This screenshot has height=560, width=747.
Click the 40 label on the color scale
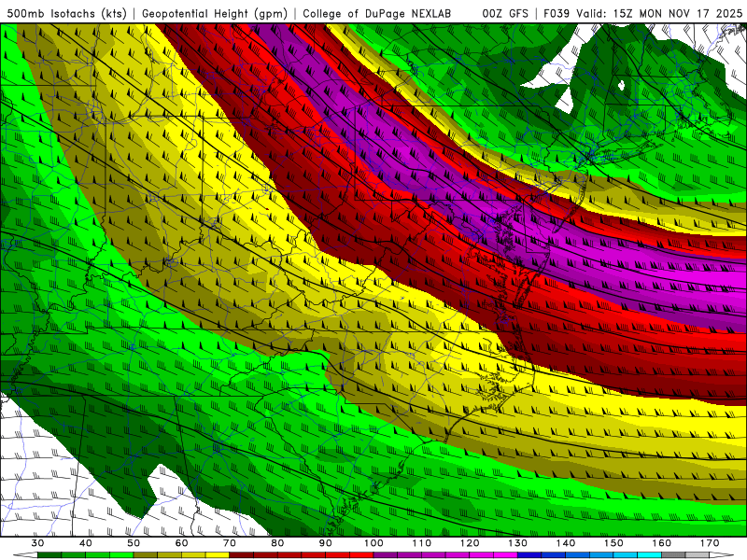click(x=86, y=543)
